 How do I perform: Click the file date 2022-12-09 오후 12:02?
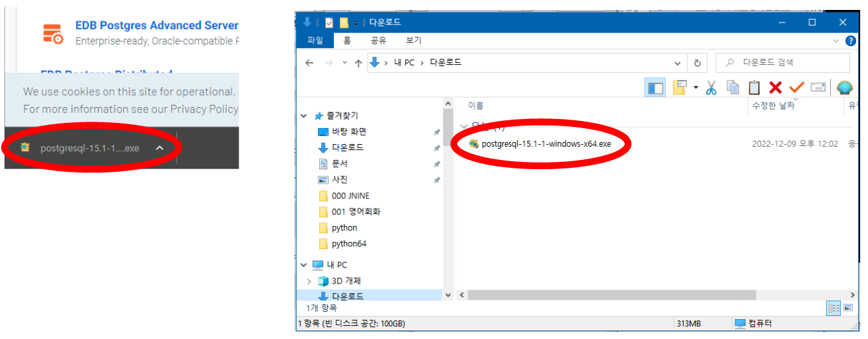click(x=795, y=143)
